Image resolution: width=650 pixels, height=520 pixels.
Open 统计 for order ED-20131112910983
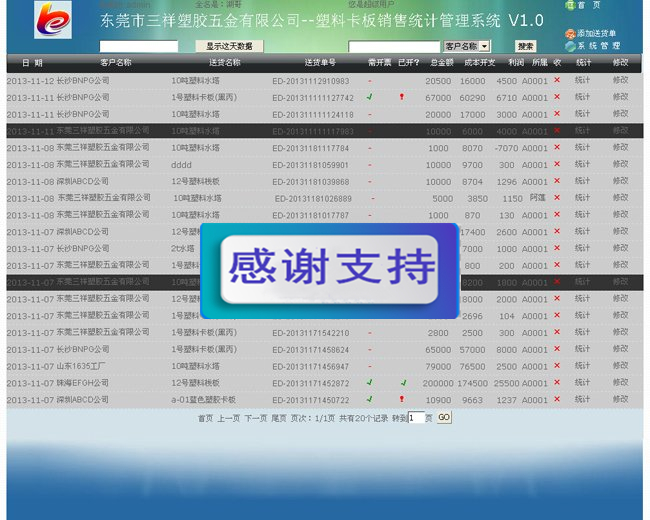(x=582, y=80)
